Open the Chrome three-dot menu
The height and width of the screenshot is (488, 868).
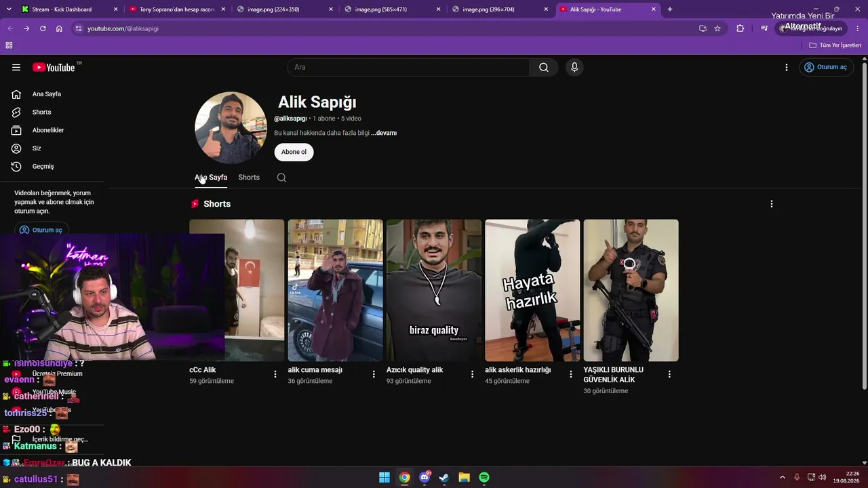pos(859,28)
